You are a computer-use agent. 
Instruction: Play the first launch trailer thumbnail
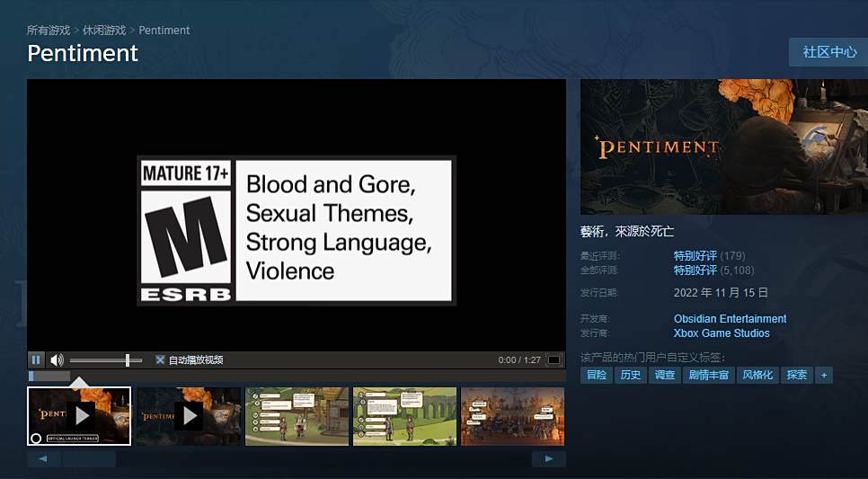79,416
